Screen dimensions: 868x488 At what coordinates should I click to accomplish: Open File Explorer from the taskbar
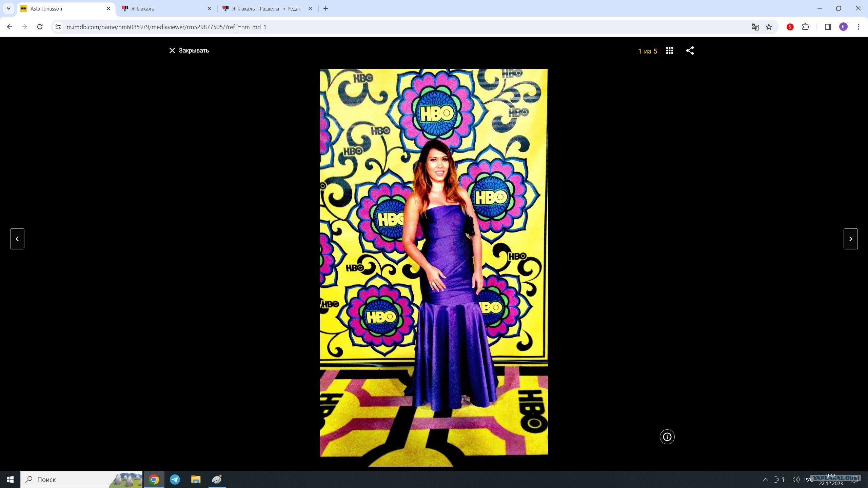point(196,480)
